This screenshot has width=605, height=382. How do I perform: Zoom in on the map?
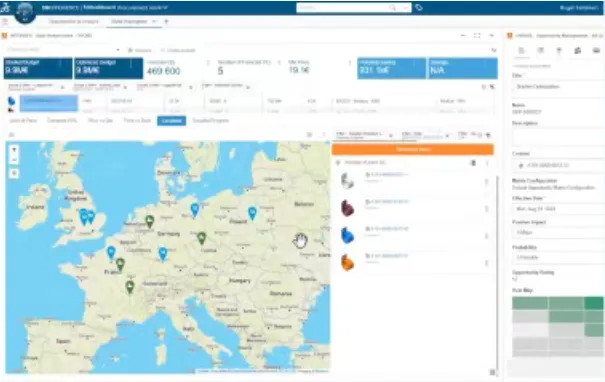tap(14, 149)
